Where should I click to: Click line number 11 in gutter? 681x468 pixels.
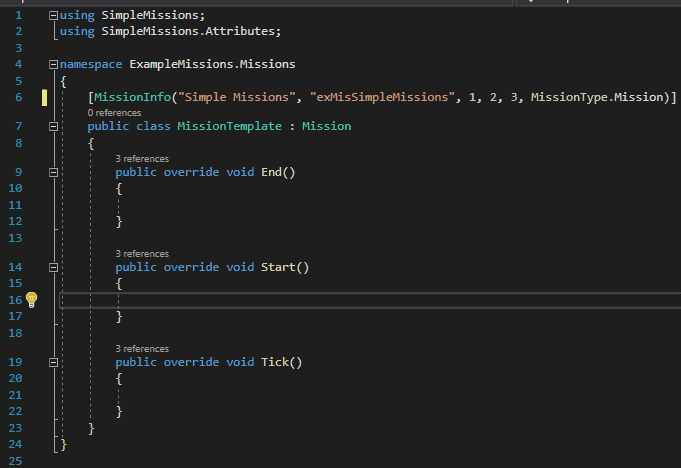[x=15, y=205]
